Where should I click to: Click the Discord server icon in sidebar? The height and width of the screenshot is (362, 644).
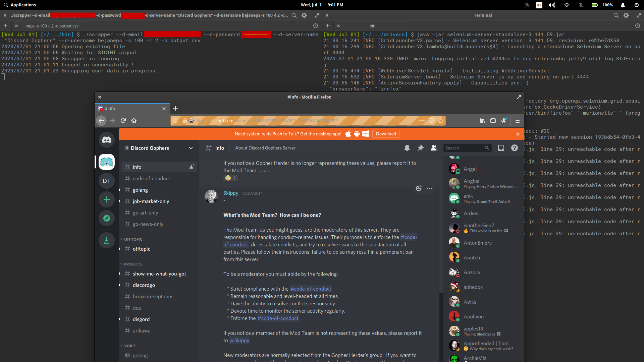coord(107,162)
